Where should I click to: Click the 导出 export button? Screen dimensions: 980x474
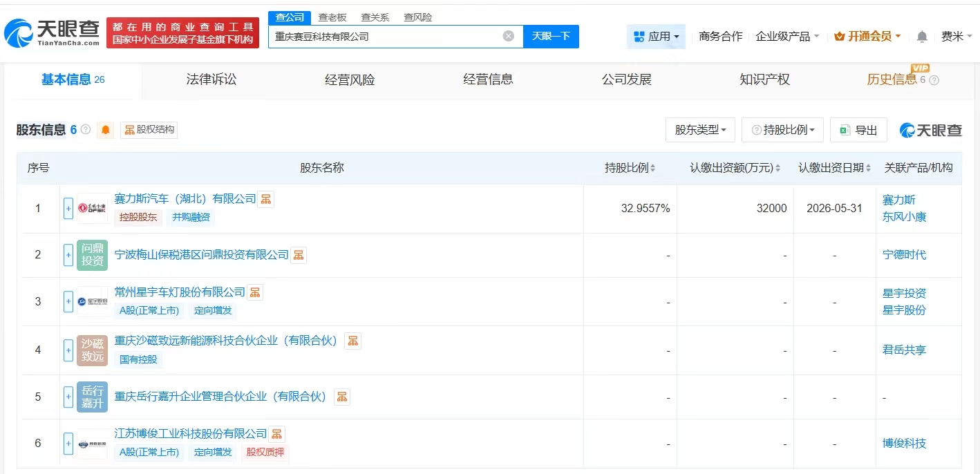[858, 130]
